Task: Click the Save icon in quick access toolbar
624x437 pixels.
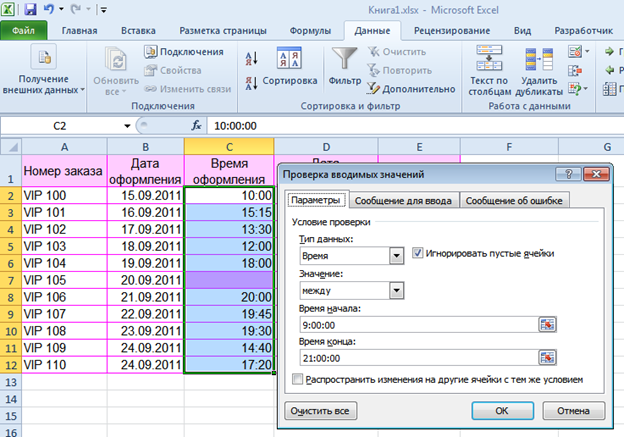Action: pyautogui.click(x=31, y=9)
